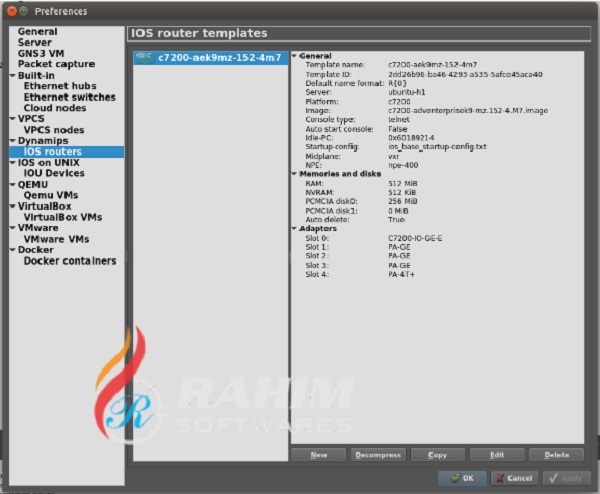Click the Template ID value

point(465,74)
